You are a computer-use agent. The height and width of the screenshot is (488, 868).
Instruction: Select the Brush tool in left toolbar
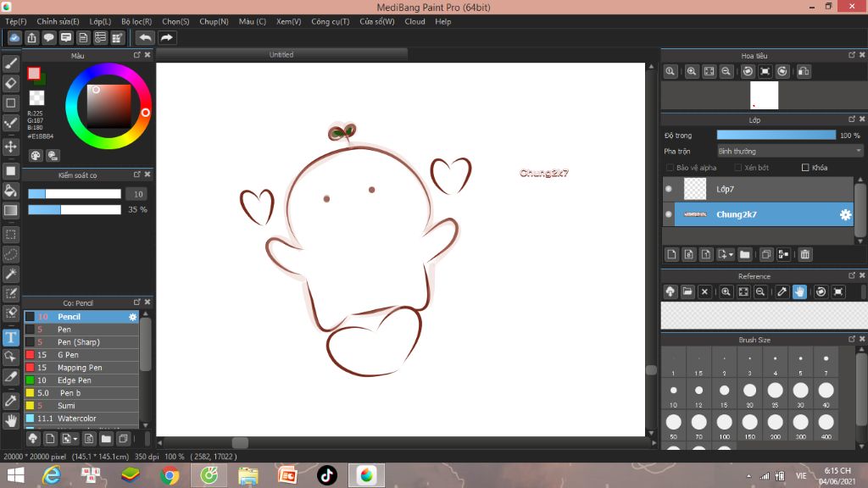coord(10,64)
